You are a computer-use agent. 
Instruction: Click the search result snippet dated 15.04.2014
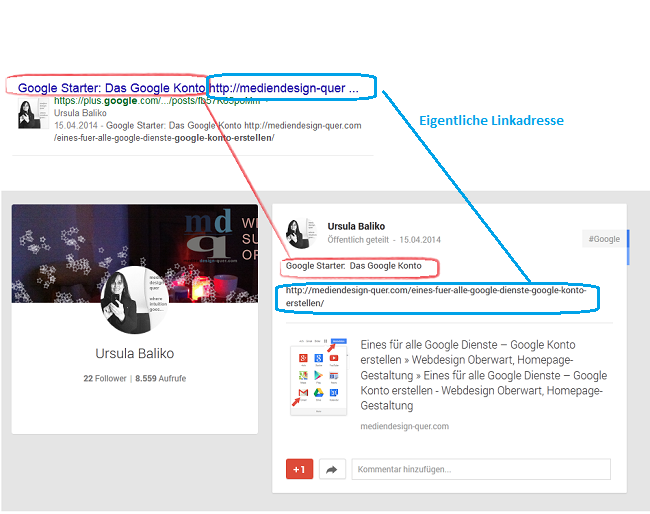click(208, 131)
